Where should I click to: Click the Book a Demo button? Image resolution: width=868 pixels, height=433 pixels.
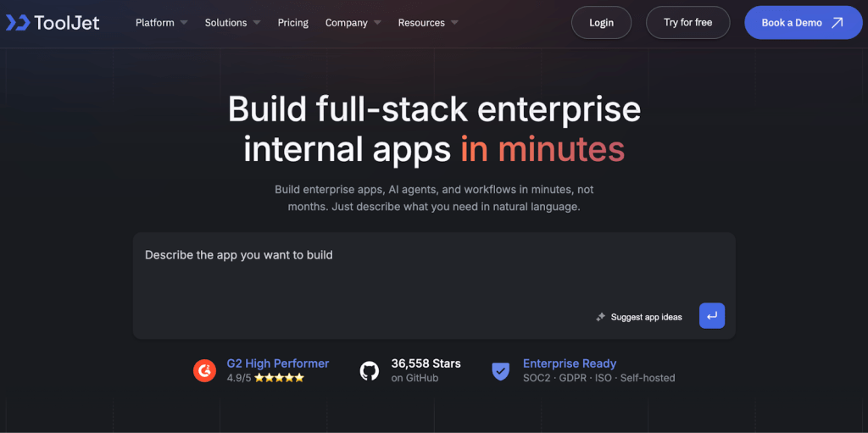804,23
